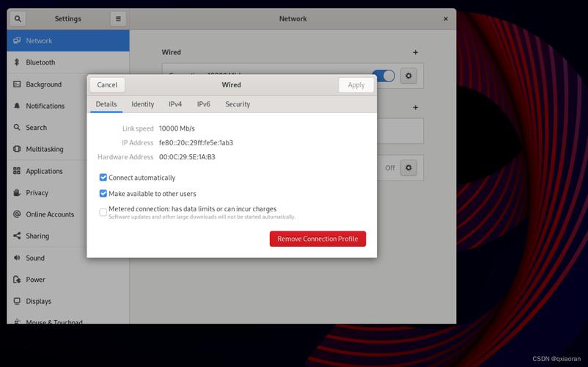Go to Privacy settings
The image size is (588, 367).
37,193
